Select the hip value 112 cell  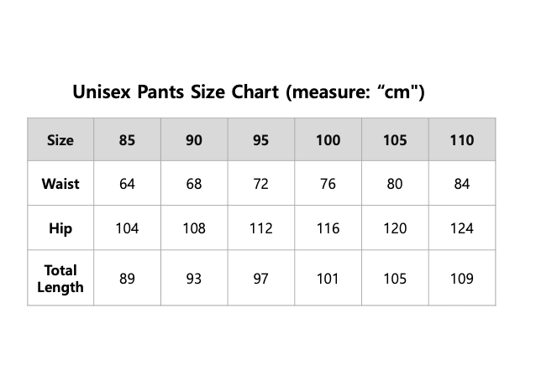point(261,227)
